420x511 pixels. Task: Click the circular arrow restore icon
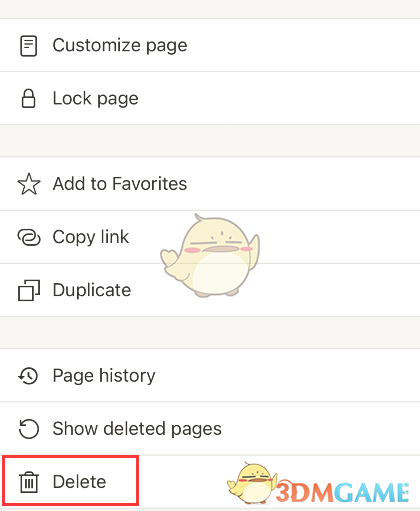[29, 429]
